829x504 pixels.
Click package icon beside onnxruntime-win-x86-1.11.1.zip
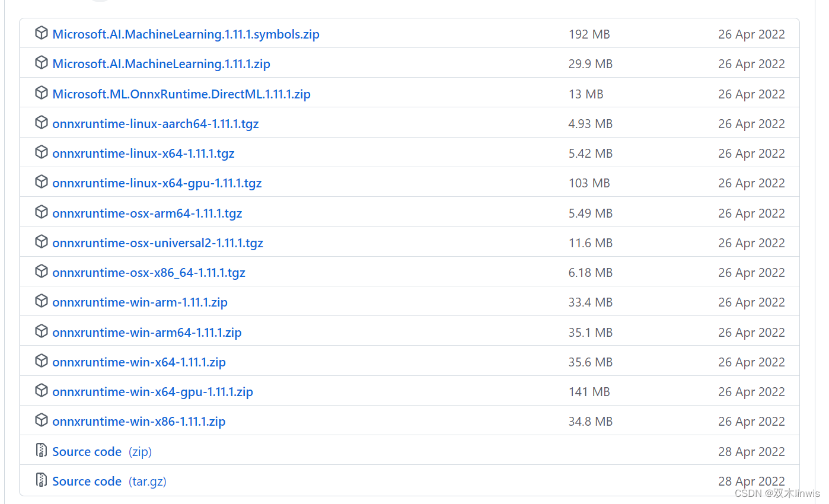coord(41,420)
